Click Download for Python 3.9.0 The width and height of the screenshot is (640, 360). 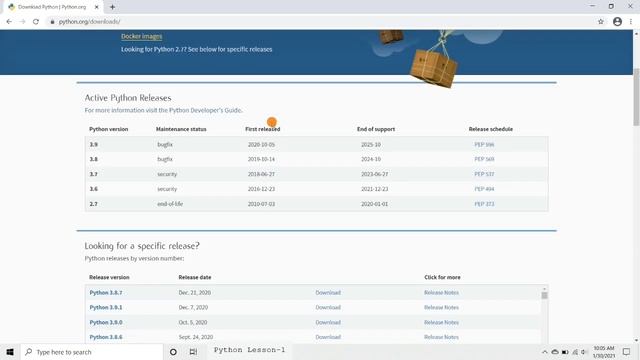328,322
